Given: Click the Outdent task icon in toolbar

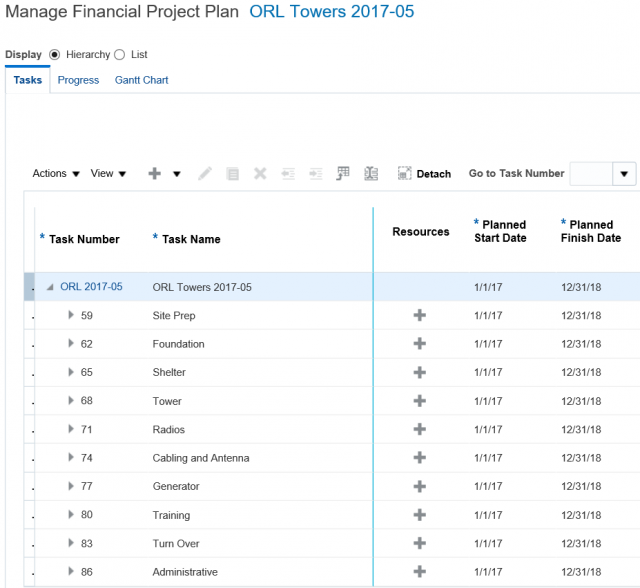Looking at the screenshot, I should [x=288, y=174].
